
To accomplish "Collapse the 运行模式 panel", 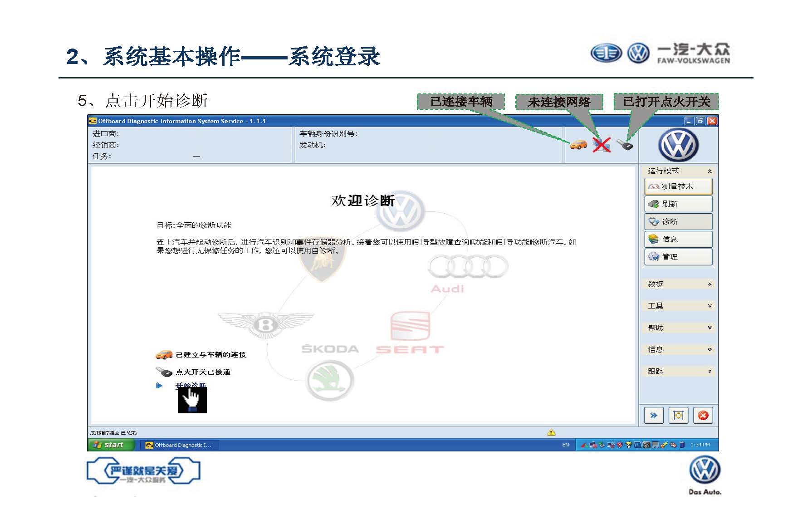I will tap(709, 171).
